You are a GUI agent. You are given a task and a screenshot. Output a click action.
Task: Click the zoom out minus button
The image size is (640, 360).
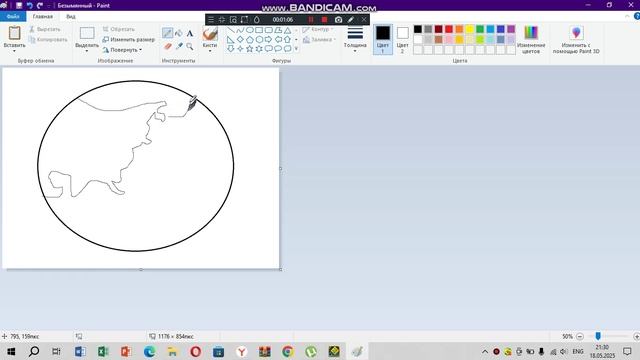(580, 336)
